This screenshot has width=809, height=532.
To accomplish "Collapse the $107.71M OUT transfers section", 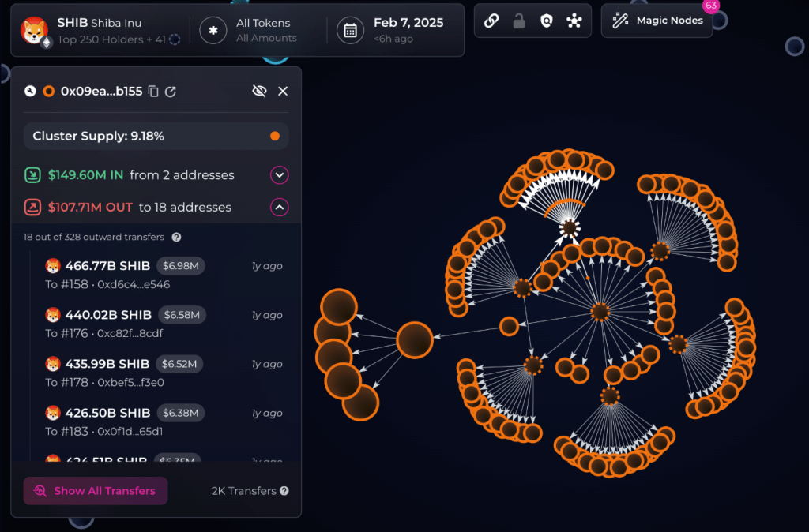I will pyautogui.click(x=279, y=207).
